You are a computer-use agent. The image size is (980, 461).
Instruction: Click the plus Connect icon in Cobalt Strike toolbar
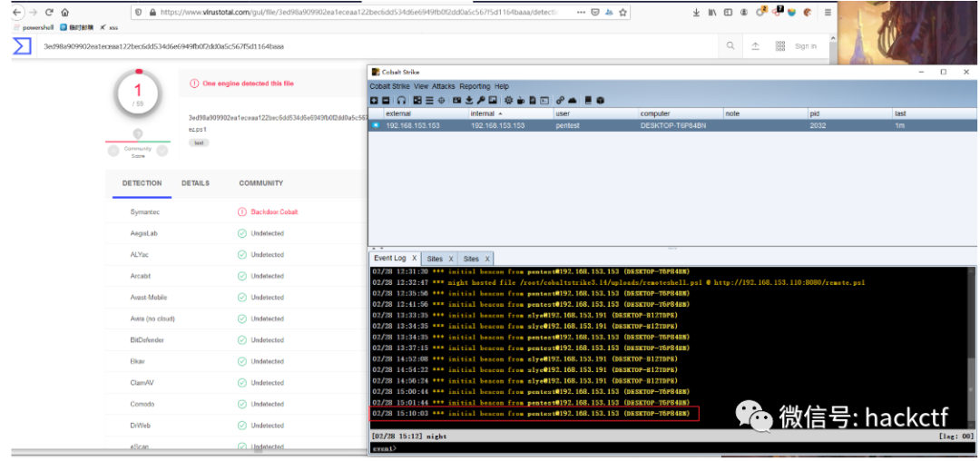tap(374, 100)
